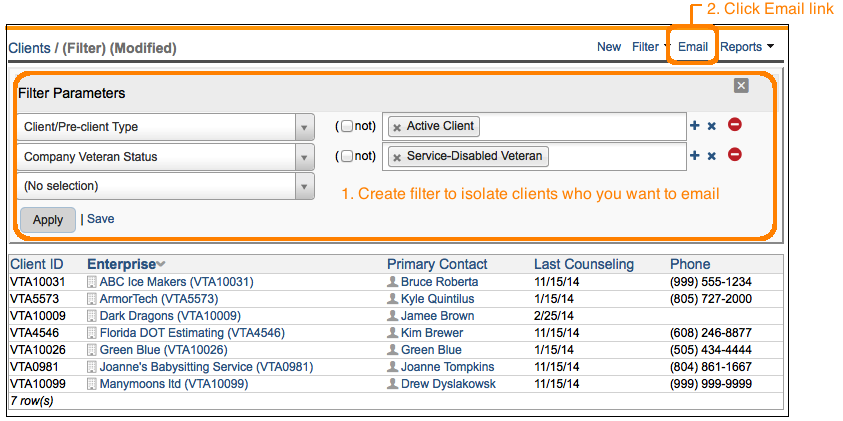Click the blue x clear icon on Veteran Status row
Screen dimensions: 843x421
pos(712,156)
